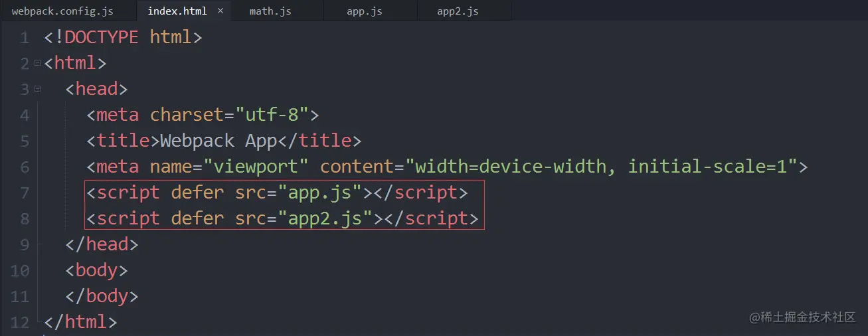This screenshot has width=868, height=336.
Task: Click the content attribute name on line 6
Action: click(357, 167)
